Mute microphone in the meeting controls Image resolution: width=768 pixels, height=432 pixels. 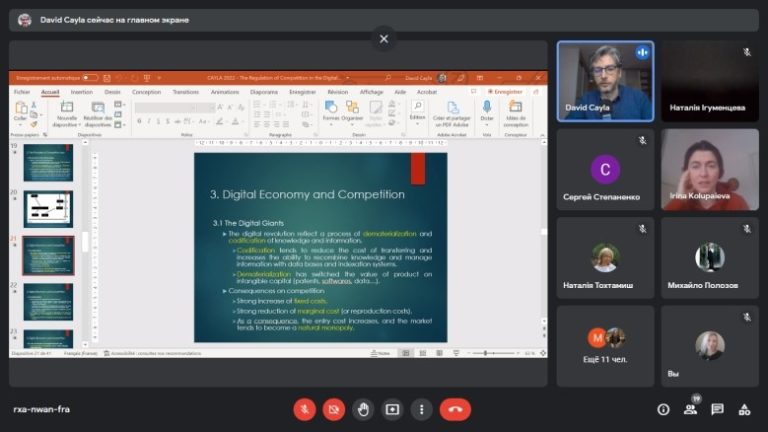coord(304,409)
